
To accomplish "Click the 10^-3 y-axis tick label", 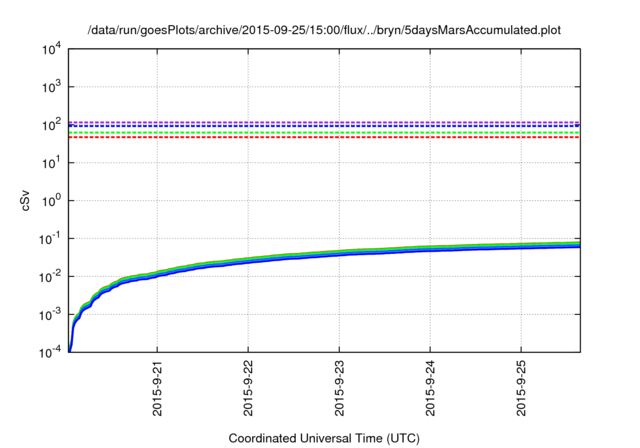I will 51,315.
